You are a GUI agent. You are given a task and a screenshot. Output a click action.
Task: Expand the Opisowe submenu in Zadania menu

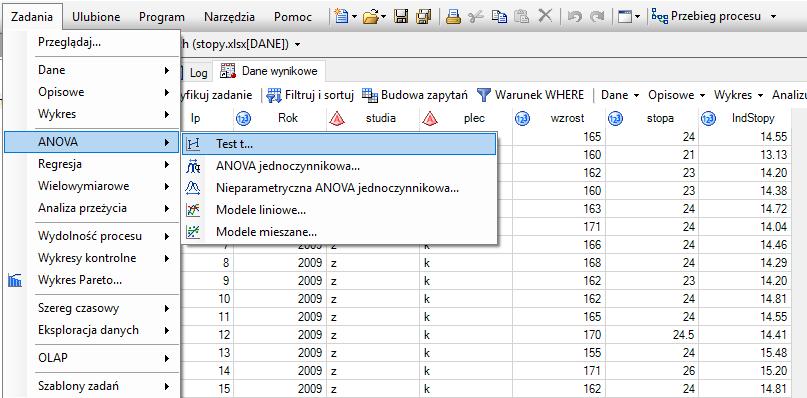(x=92, y=92)
